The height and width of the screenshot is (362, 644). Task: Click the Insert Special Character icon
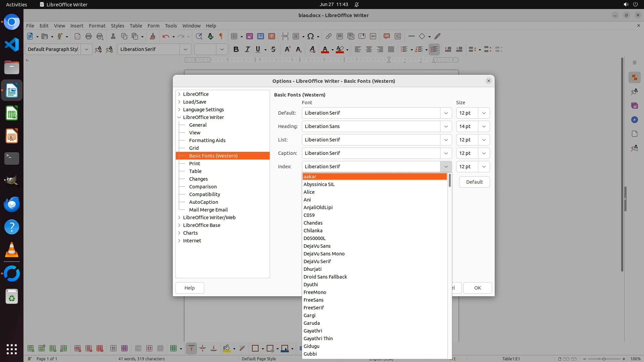(311, 36)
